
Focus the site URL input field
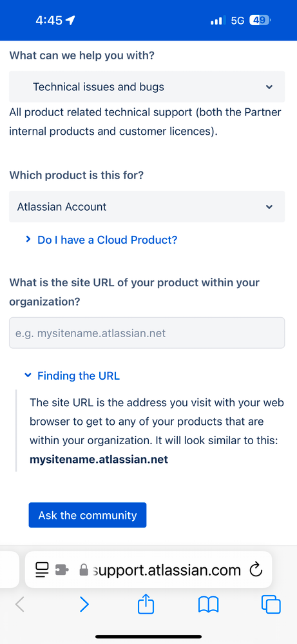(147, 333)
